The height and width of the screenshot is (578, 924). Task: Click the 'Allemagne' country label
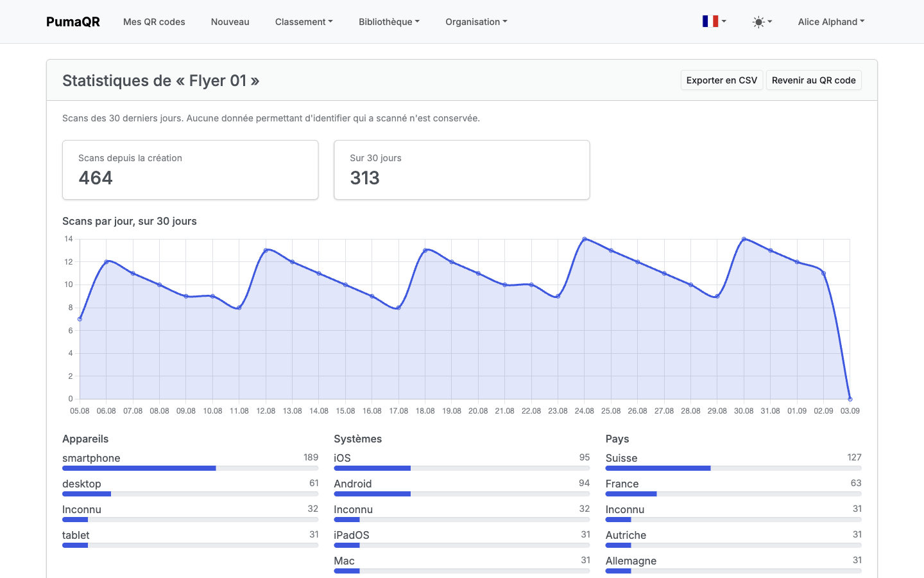click(631, 561)
